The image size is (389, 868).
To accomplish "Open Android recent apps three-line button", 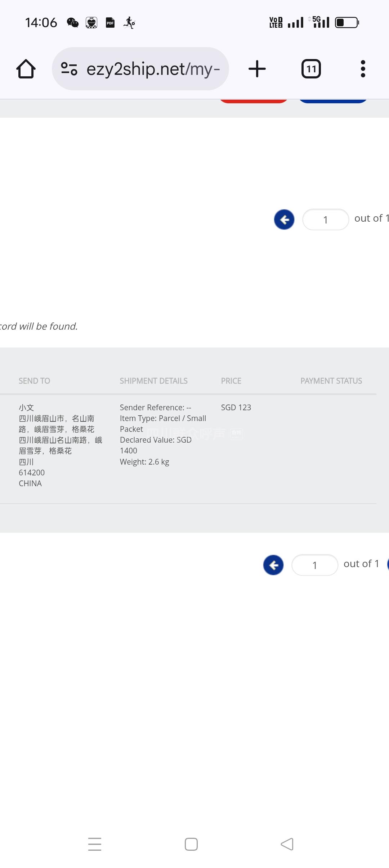I will (x=95, y=844).
